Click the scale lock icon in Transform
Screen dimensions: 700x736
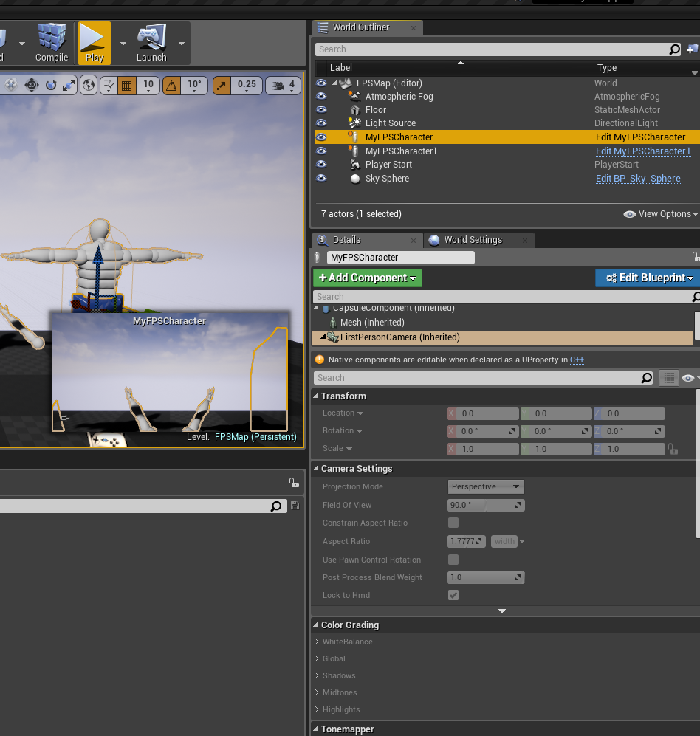[x=672, y=449]
